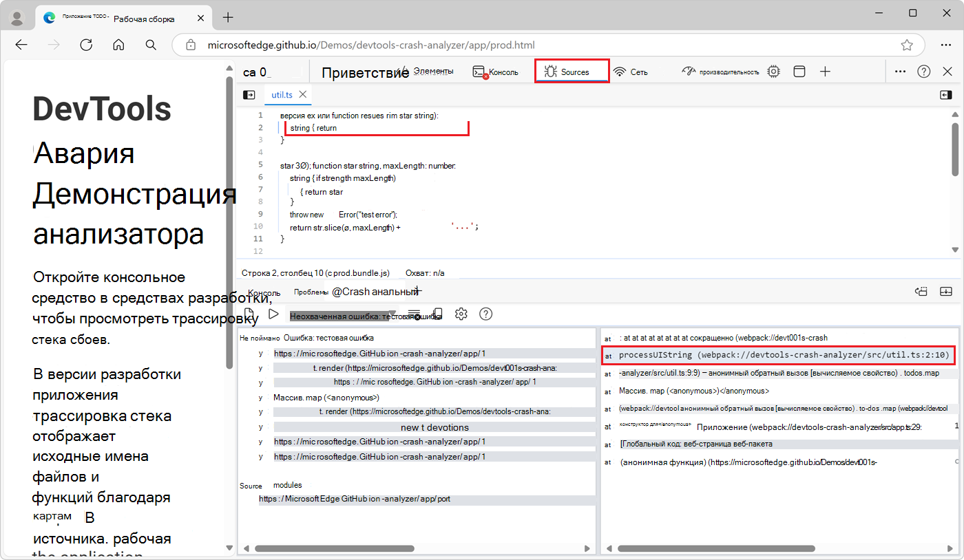Screen dimensions: 964x560
Task: Close the Рабочая сборка browser tab
Action: coord(200,17)
